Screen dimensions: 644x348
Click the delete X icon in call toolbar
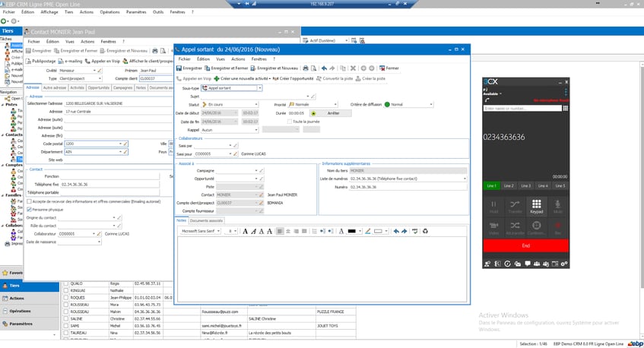click(x=353, y=68)
